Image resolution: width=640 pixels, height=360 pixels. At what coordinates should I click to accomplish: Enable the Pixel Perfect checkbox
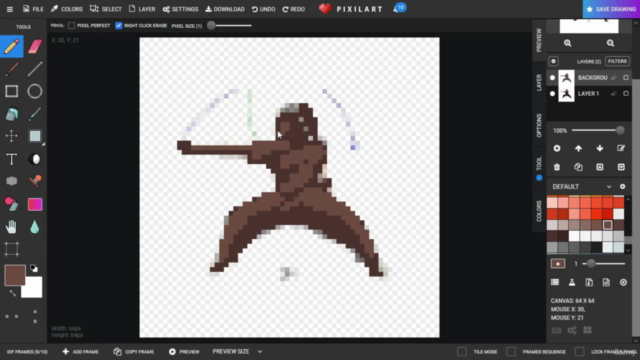(71, 25)
